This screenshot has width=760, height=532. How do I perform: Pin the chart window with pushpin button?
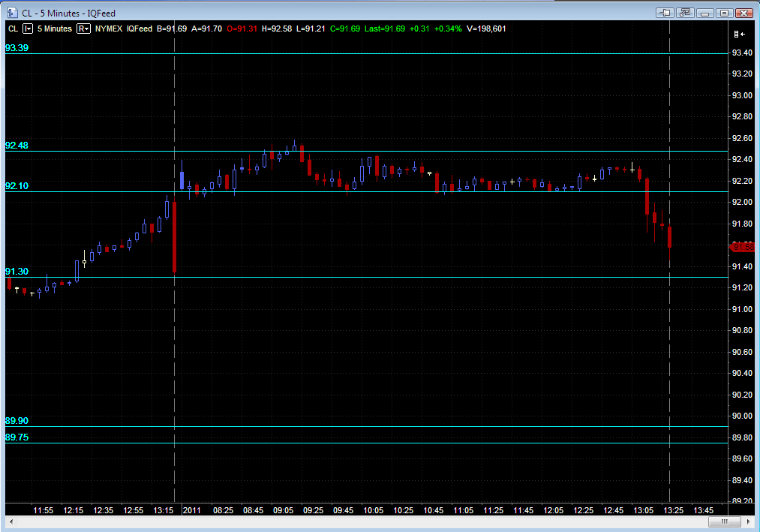(x=665, y=13)
